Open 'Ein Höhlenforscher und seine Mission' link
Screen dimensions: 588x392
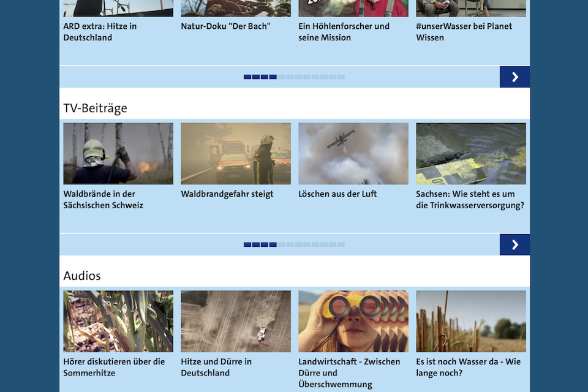click(344, 32)
